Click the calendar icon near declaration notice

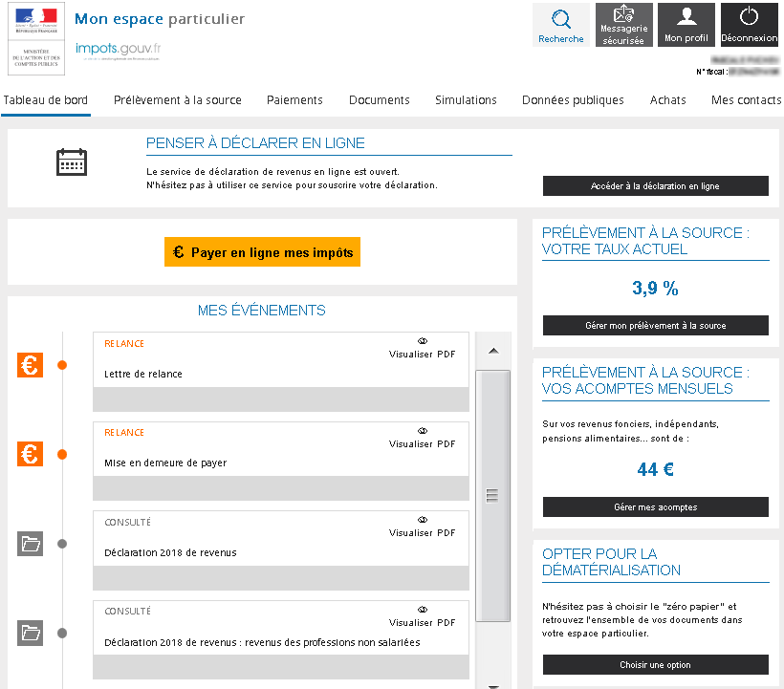pyautogui.click(x=72, y=162)
